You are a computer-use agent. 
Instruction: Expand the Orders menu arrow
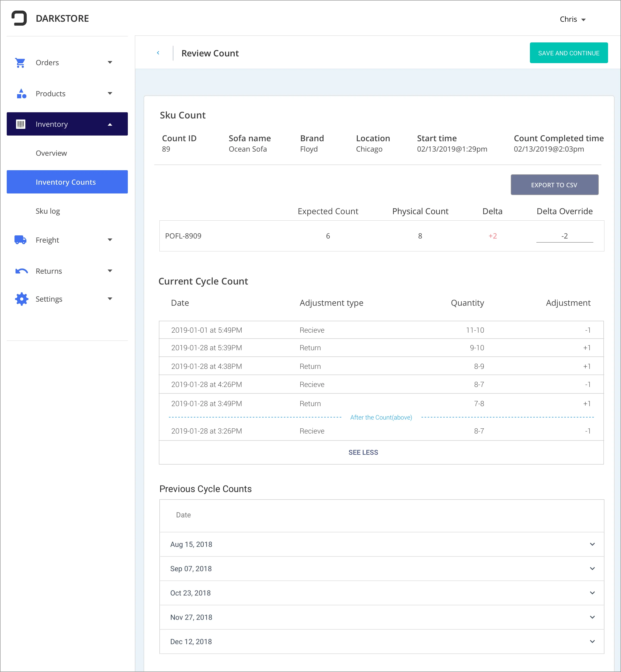[110, 62]
